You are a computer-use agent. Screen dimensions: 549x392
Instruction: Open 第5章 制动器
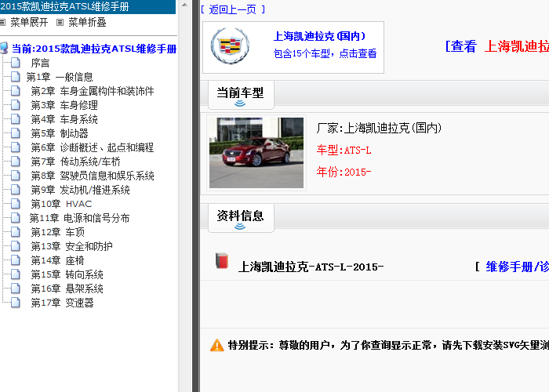coord(60,133)
